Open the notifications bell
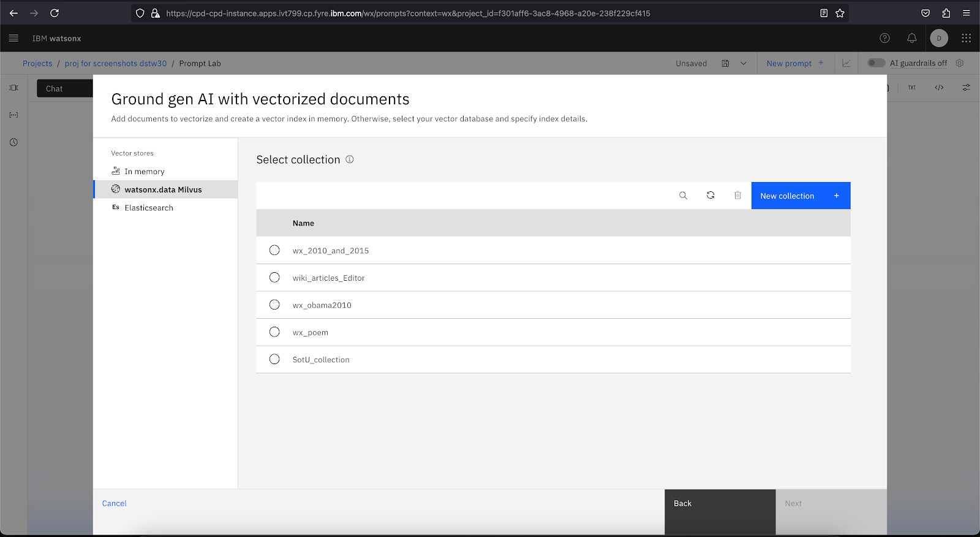 tap(911, 38)
